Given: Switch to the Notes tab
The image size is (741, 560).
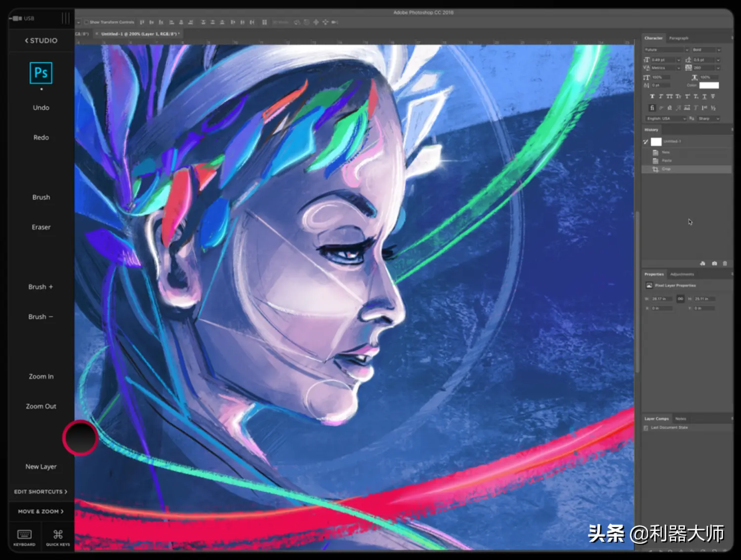Looking at the screenshot, I should (681, 419).
